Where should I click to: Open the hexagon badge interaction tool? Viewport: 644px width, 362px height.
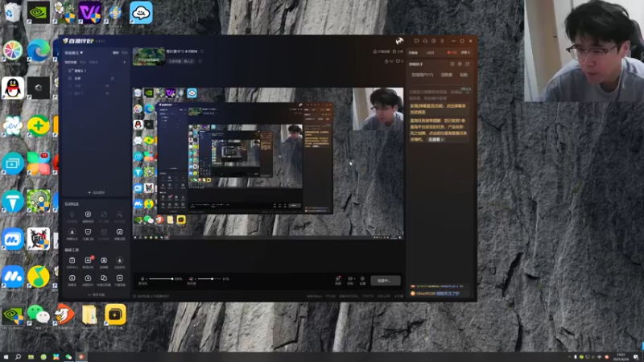(x=88, y=214)
